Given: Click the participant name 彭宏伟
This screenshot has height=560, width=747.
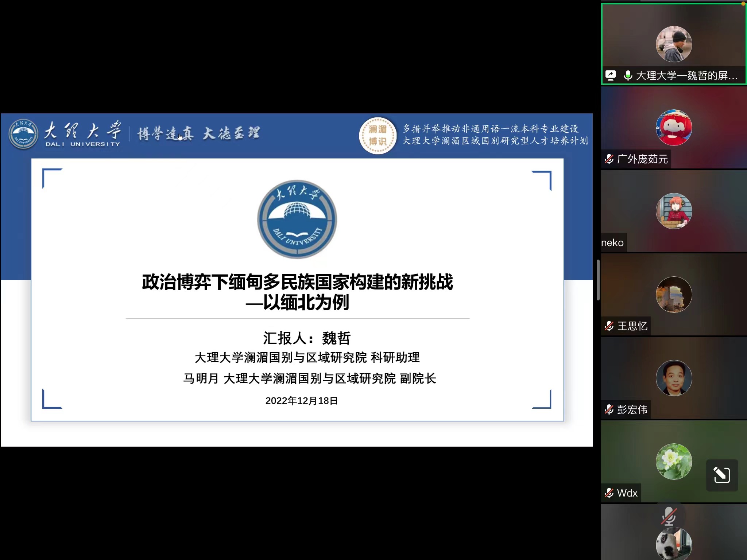Looking at the screenshot, I should coord(632,409).
